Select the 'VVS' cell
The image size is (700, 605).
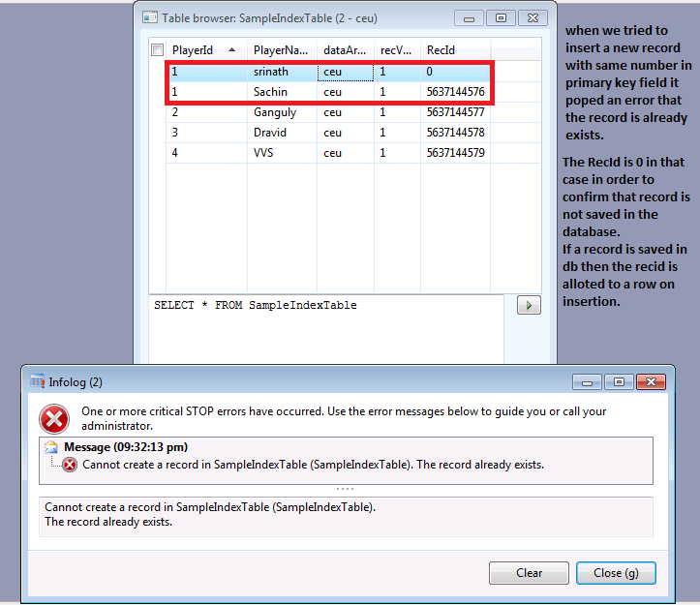pyautogui.click(x=282, y=153)
